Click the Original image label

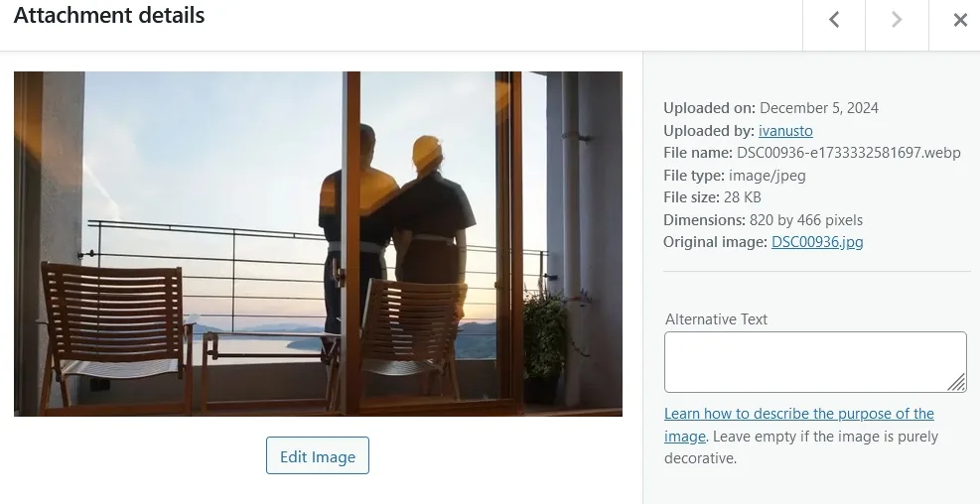(x=715, y=242)
